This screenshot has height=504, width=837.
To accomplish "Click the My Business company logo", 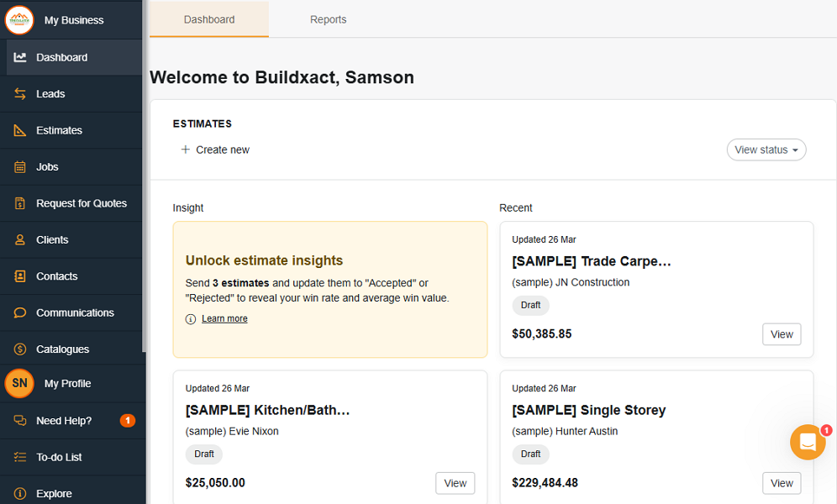I will pyautogui.click(x=19, y=19).
